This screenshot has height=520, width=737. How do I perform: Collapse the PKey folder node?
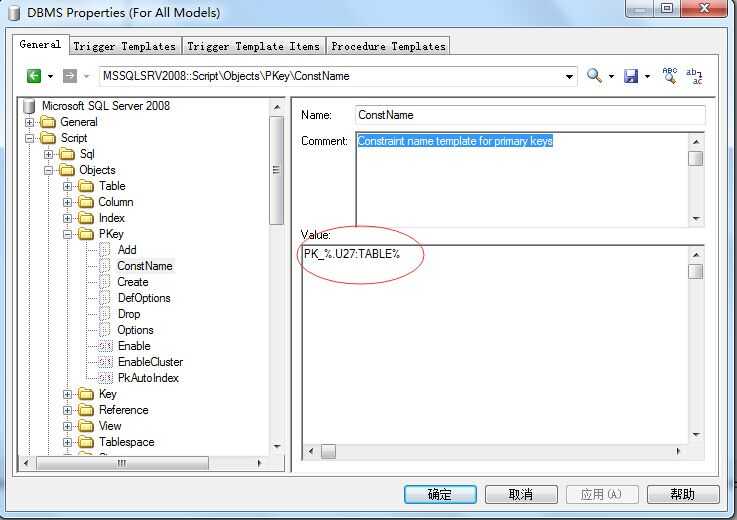(67, 234)
